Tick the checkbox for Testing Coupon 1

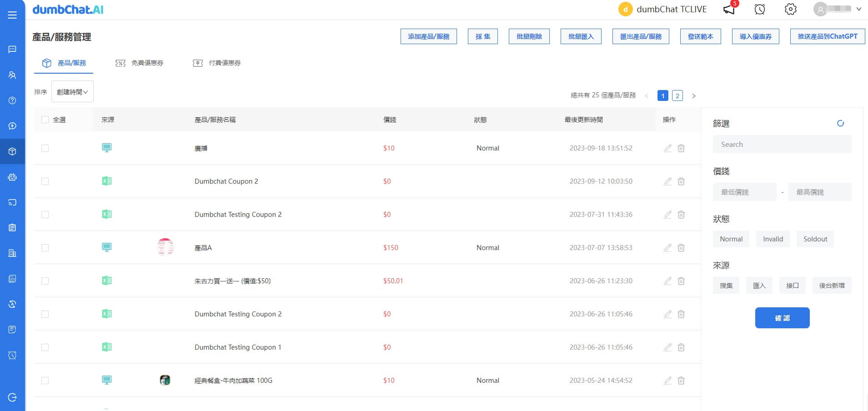(45, 347)
